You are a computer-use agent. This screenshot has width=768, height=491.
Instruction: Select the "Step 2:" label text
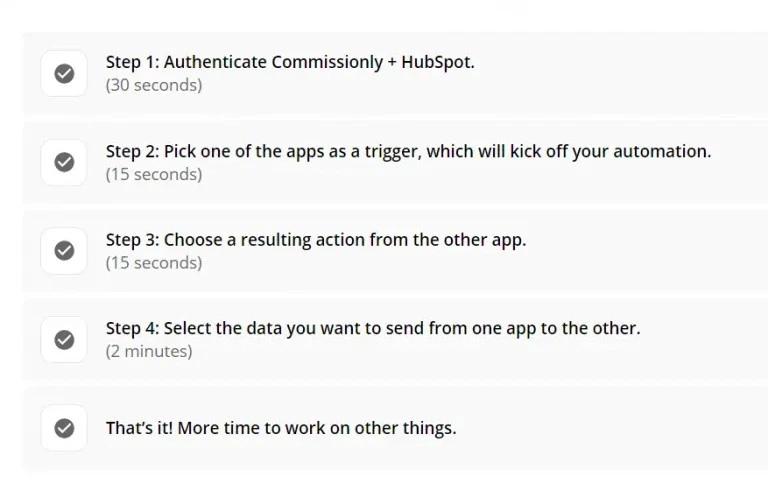click(132, 151)
